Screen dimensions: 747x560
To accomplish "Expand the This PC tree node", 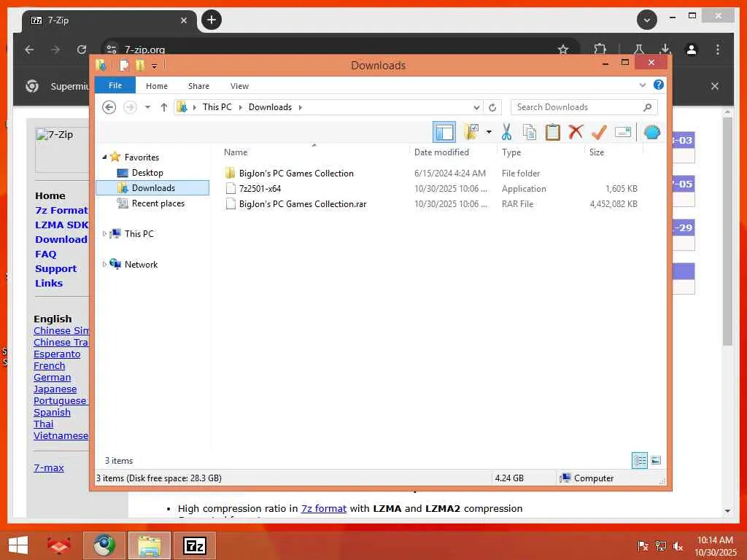I will 104,233.
